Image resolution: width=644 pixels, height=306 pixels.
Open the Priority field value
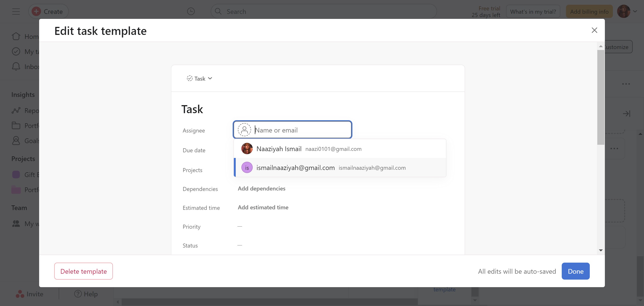240,226
